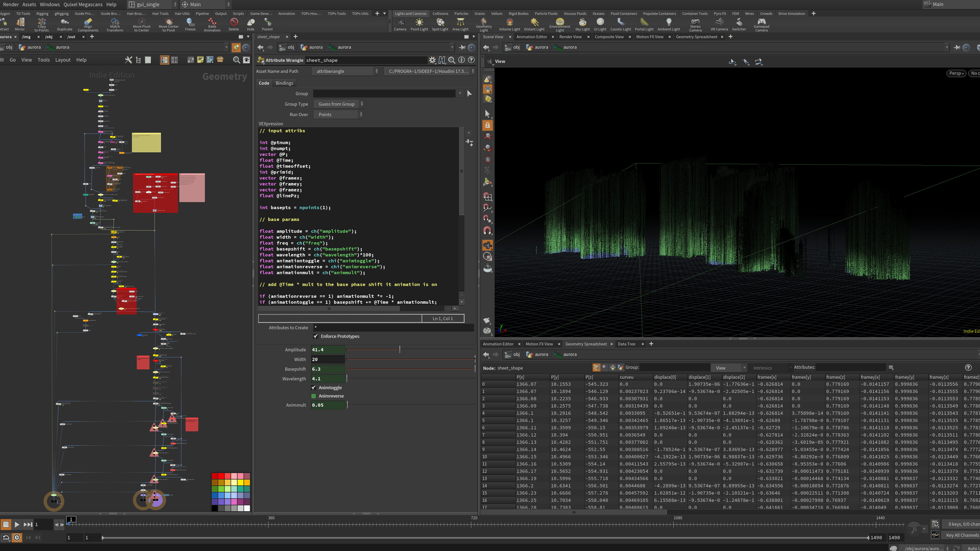Click the Bake Animation shelf tool
Viewport: 980px width, 551px height.
tap(212, 24)
